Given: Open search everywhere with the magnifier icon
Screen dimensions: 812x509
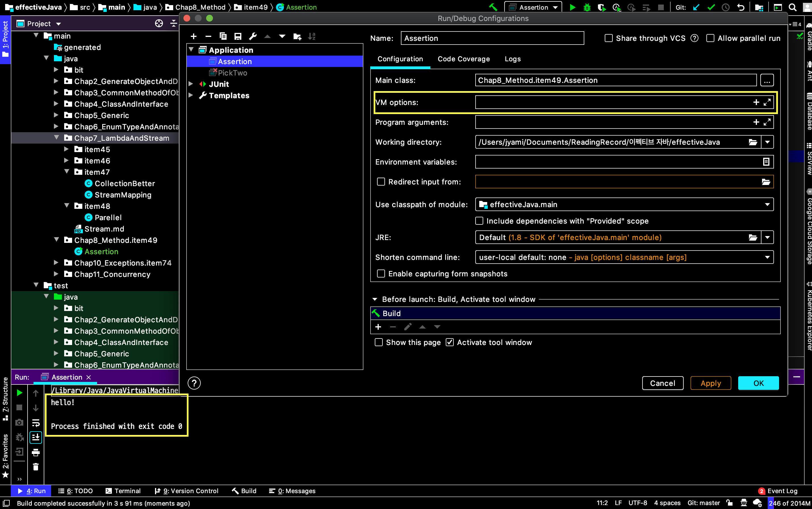Looking at the screenshot, I should point(792,7).
